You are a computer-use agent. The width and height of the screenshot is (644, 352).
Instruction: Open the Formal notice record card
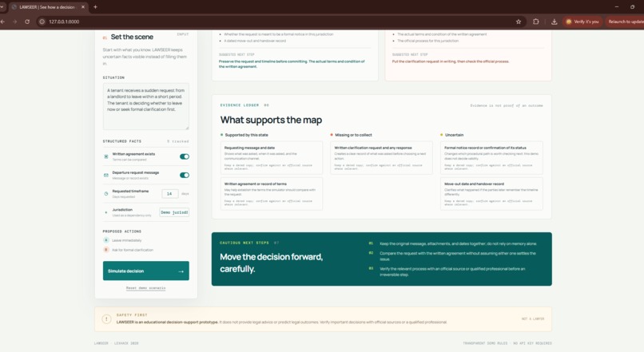click(x=491, y=158)
